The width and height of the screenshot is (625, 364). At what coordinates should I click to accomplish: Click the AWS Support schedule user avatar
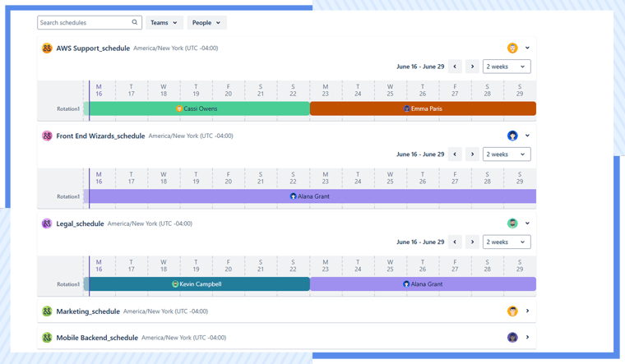click(x=512, y=48)
